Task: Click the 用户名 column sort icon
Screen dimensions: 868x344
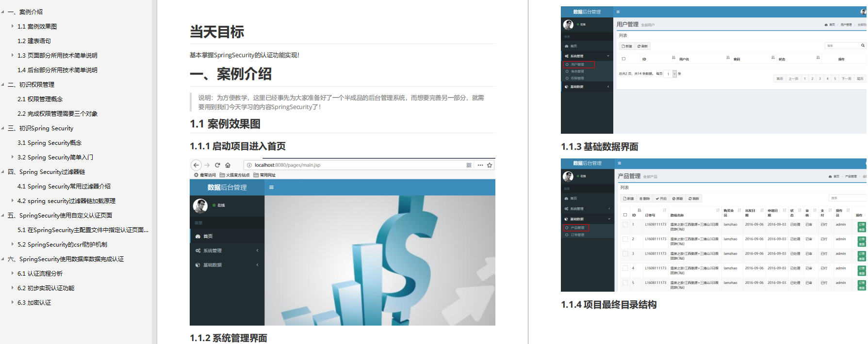Action: tap(728, 58)
